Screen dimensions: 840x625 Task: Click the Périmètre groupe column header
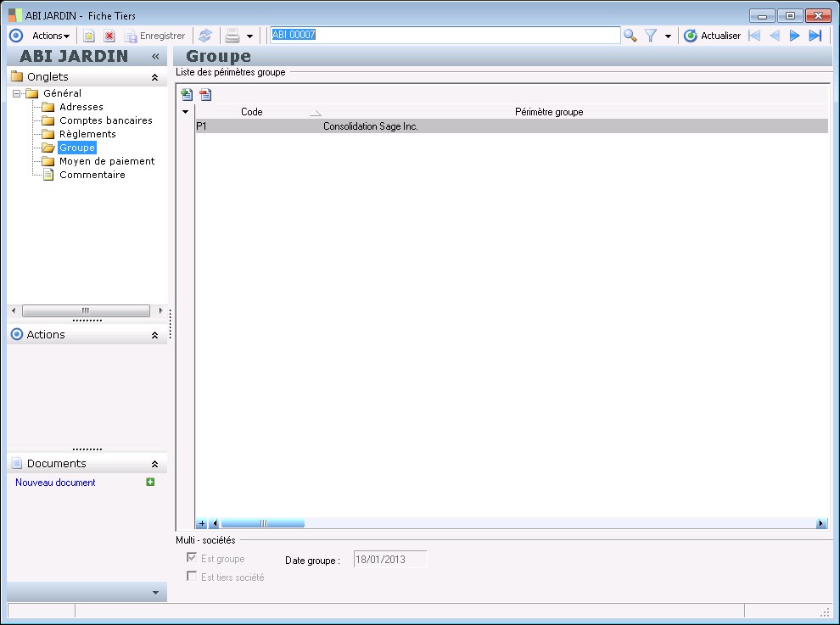click(x=549, y=112)
